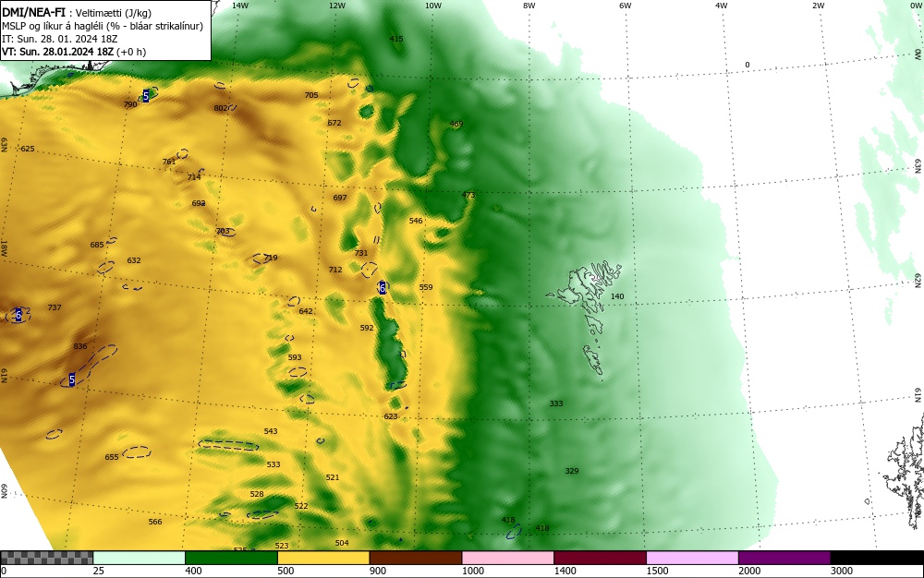Click the map value '790'
Viewport: 924px width, 578px height.
[x=130, y=104]
